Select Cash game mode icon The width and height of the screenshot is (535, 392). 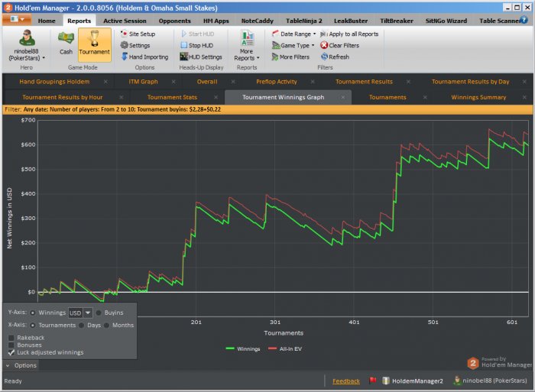(x=66, y=42)
